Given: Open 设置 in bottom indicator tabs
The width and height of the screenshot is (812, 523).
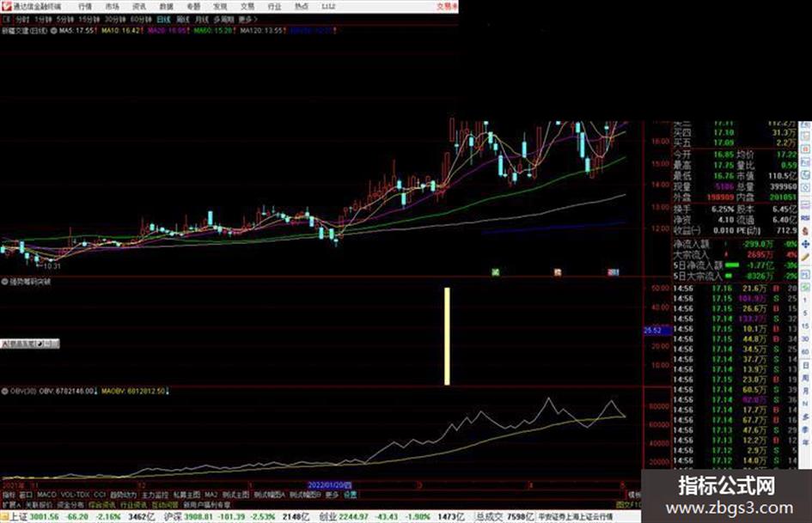Looking at the screenshot, I should tap(350, 495).
